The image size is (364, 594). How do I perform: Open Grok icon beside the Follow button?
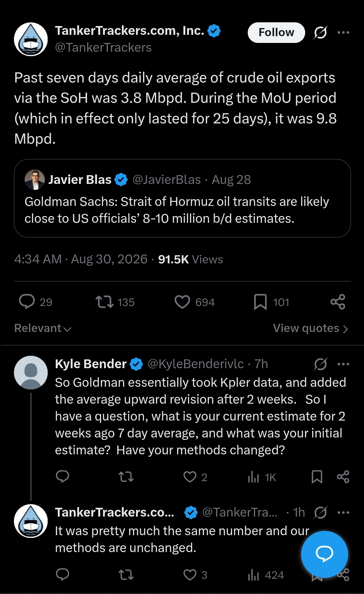coord(320,32)
